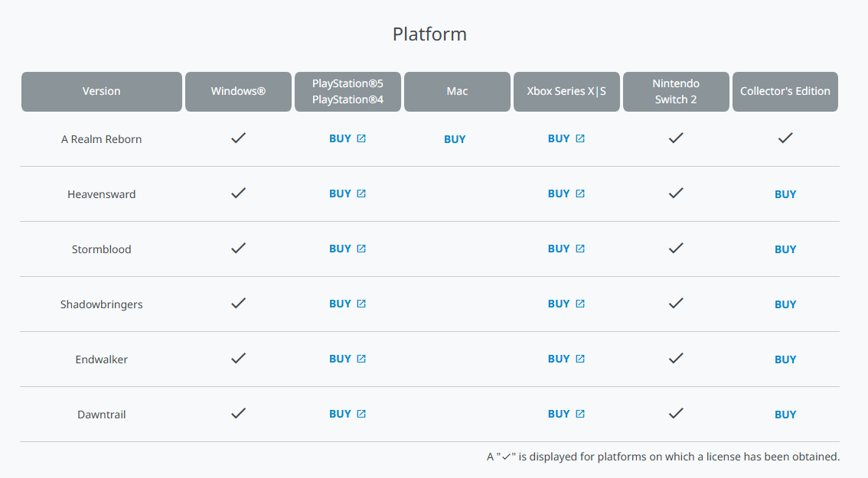Click the Windows checkmark for Stormblood

[238, 248]
